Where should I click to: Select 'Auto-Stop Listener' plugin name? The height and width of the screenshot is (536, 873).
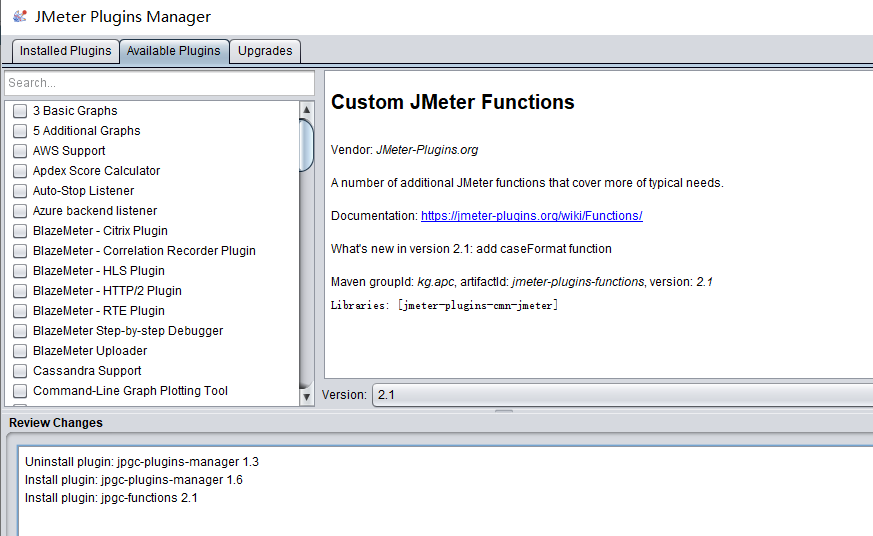click(x=84, y=191)
